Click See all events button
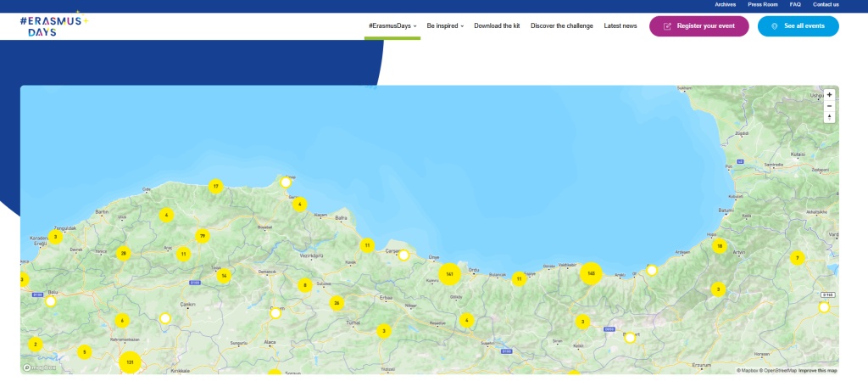Viewport: 868px width, 387px height. (798, 26)
